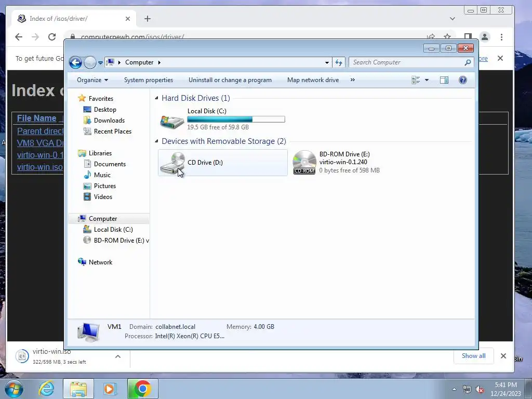The height and width of the screenshot is (399, 532).
Task: Open Chrome three-dot menu
Action: pyautogui.click(x=501, y=37)
